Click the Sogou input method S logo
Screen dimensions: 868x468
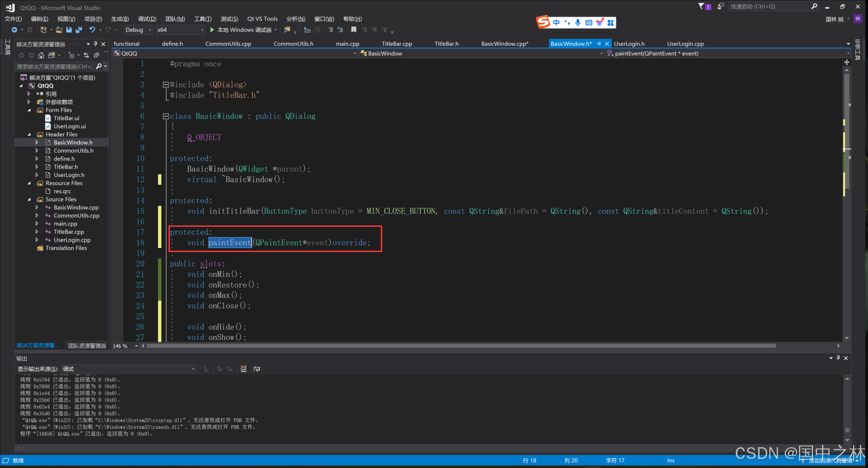543,22
